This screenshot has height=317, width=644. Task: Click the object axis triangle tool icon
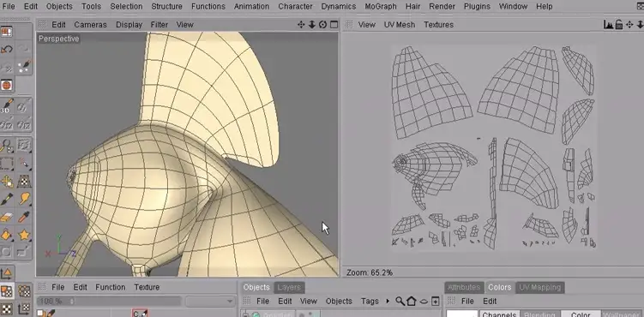(7, 273)
